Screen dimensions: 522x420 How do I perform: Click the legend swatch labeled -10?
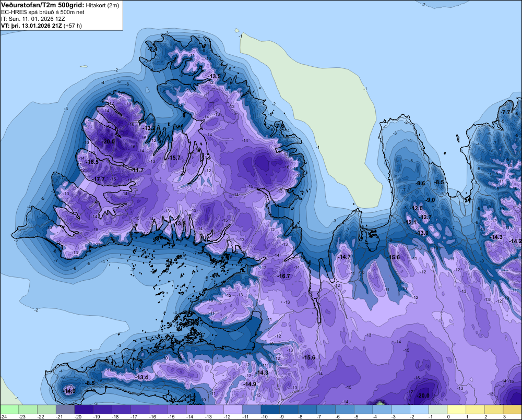point(270,409)
